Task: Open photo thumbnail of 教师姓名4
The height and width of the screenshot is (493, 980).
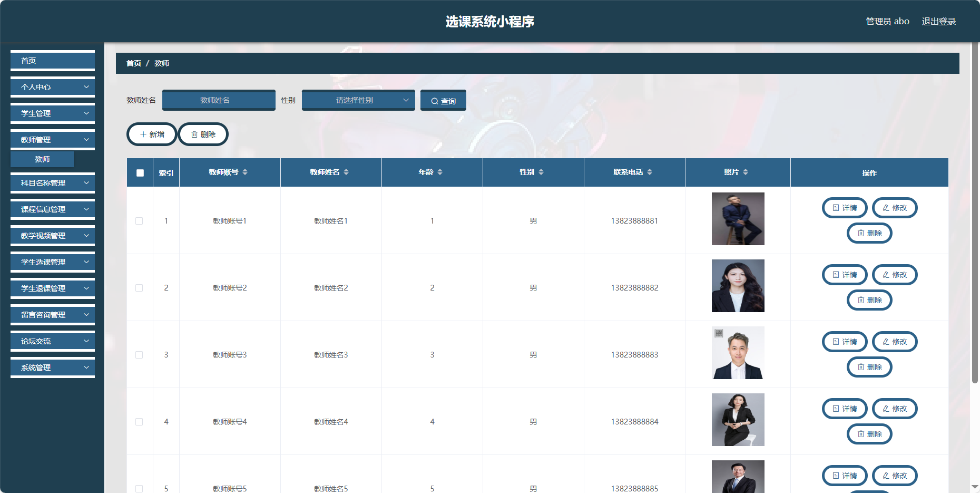Action: (x=738, y=420)
